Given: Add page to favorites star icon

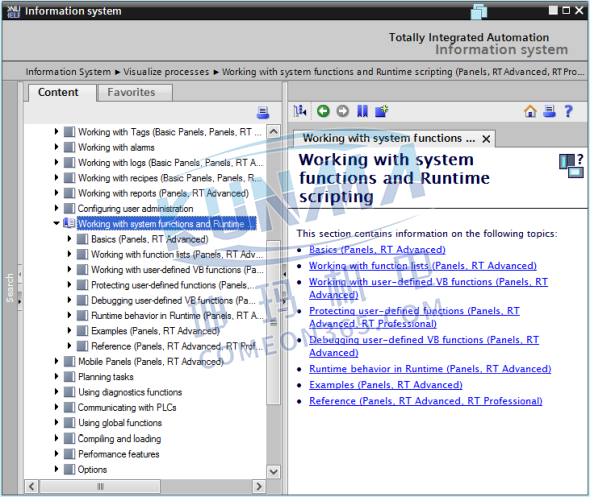Looking at the screenshot, I should 382,111.
